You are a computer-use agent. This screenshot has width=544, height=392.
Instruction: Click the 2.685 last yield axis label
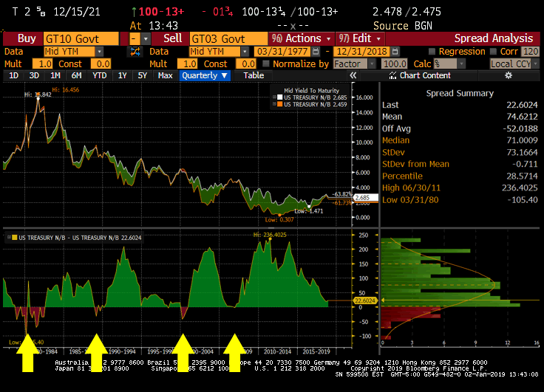click(x=364, y=198)
